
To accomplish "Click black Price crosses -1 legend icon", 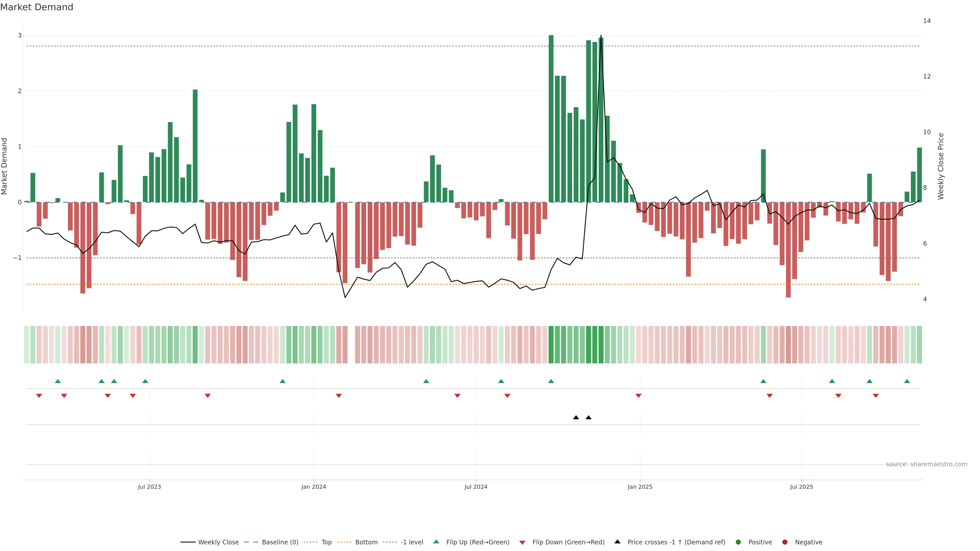I will pos(617,542).
